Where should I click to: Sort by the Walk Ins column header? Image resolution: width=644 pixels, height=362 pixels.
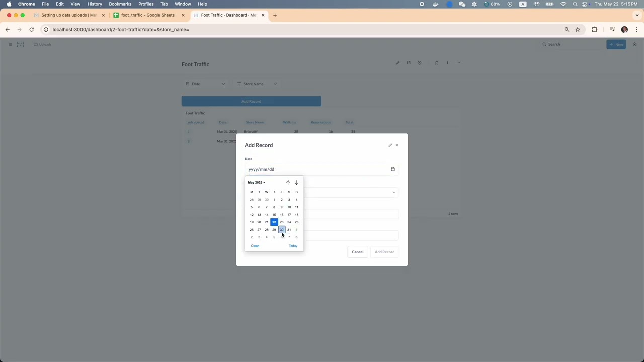point(289,122)
